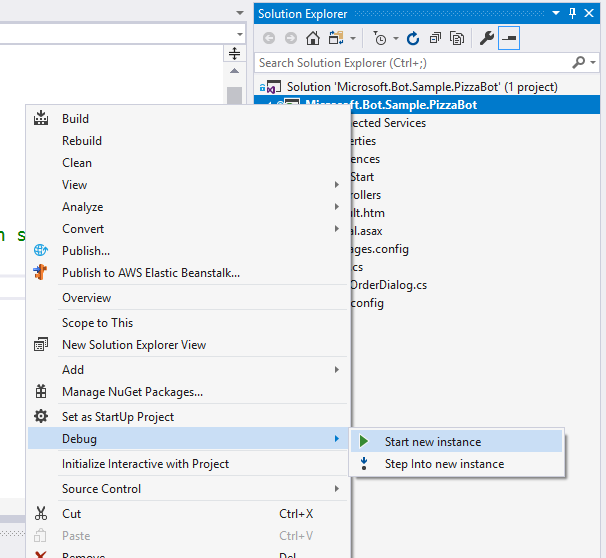Select the Connected Services tree item

[388, 123]
